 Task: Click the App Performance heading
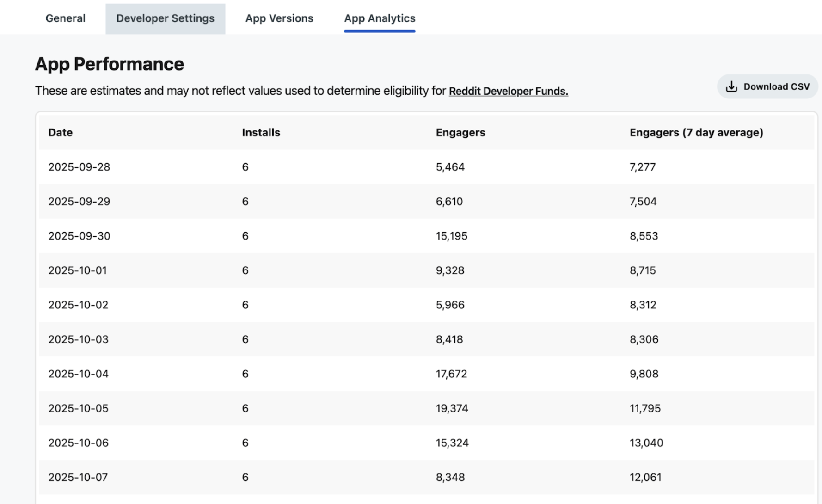pos(110,64)
